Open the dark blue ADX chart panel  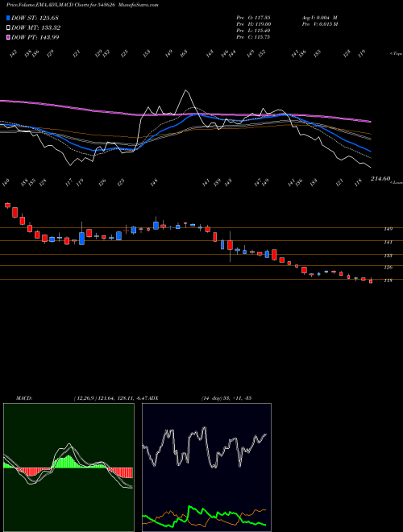coord(206,468)
